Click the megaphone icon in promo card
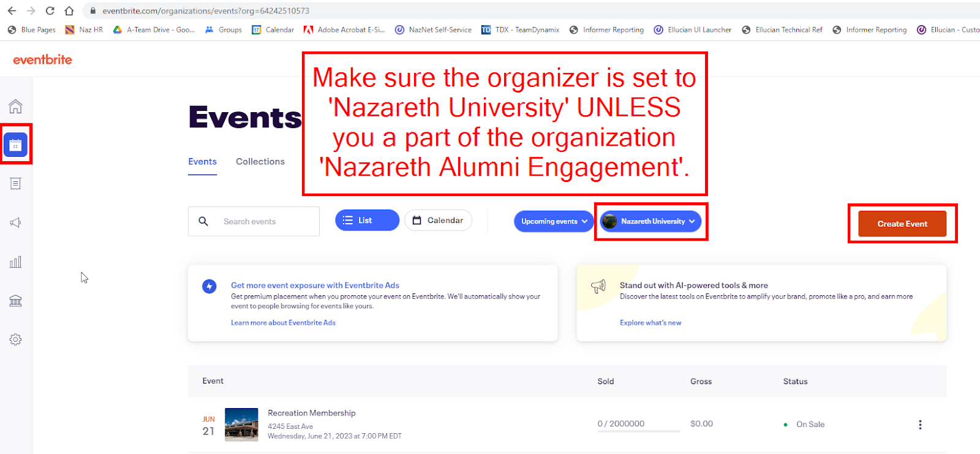 coord(598,286)
